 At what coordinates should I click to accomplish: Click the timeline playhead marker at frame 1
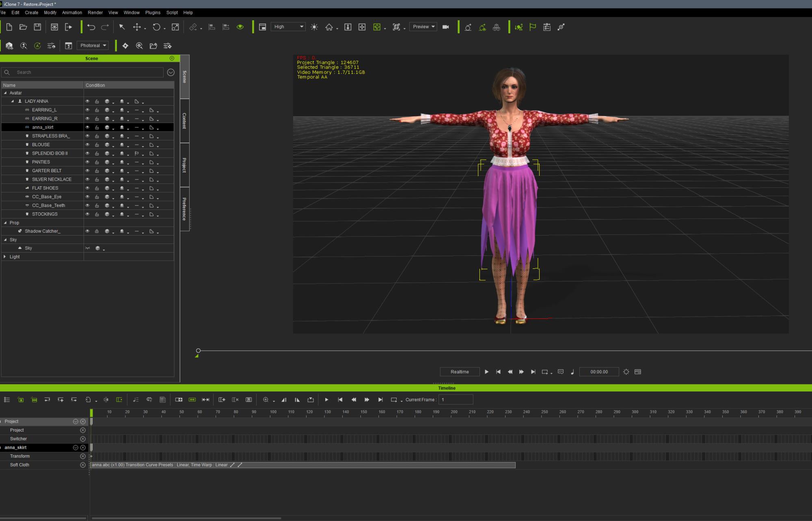click(91, 413)
